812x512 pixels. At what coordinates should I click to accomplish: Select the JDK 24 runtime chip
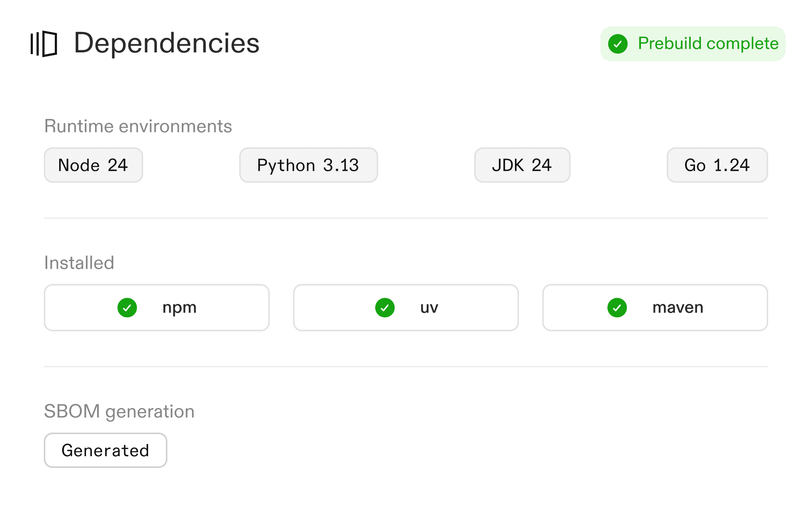(522, 165)
